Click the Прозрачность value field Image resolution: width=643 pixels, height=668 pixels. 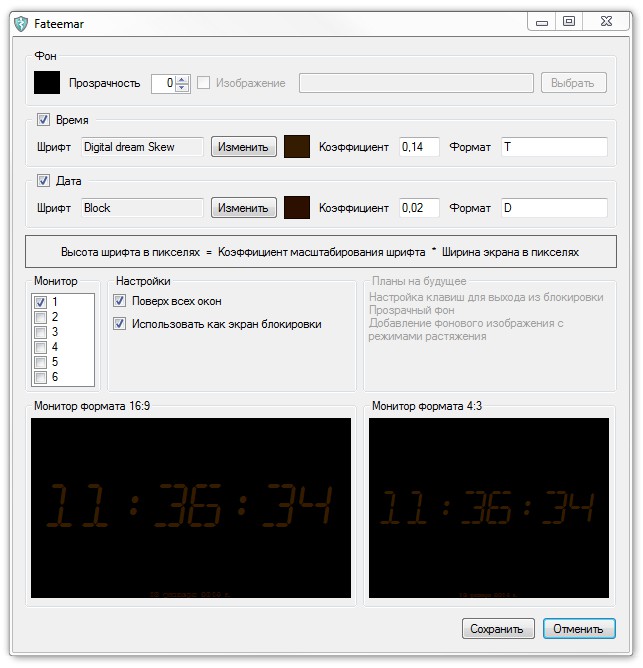pyautogui.click(x=164, y=83)
